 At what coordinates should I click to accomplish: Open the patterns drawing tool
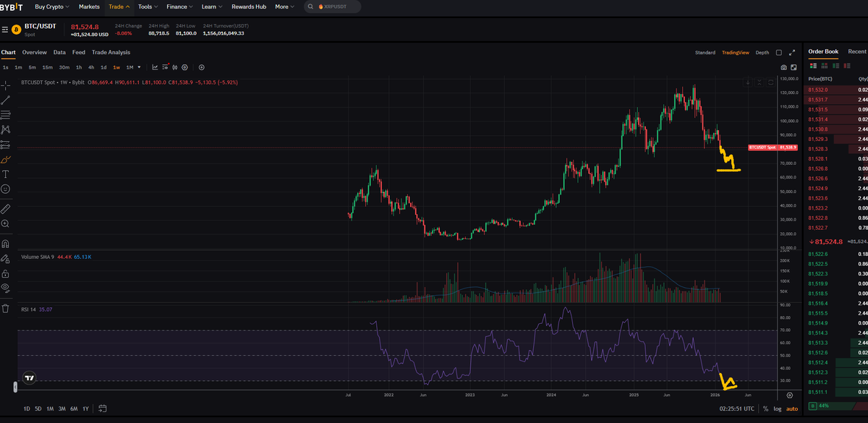(6, 129)
